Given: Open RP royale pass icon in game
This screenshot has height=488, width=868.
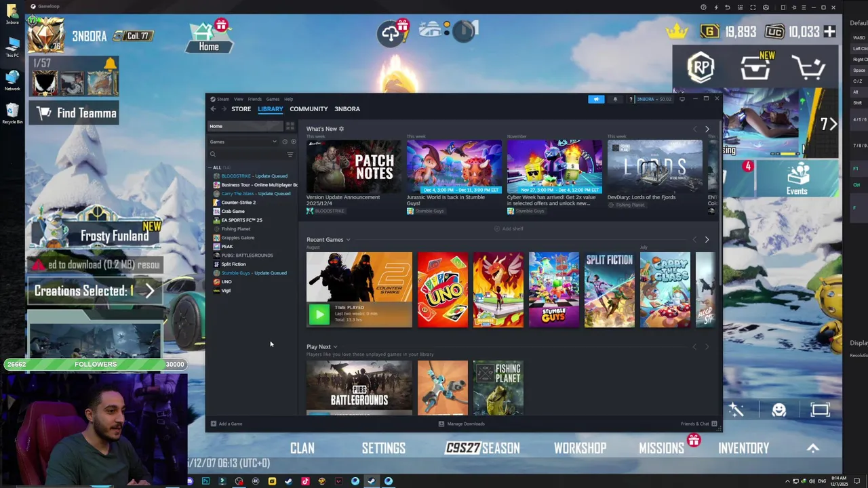Looking at the screenshot, I should click(x=701, y=68).
